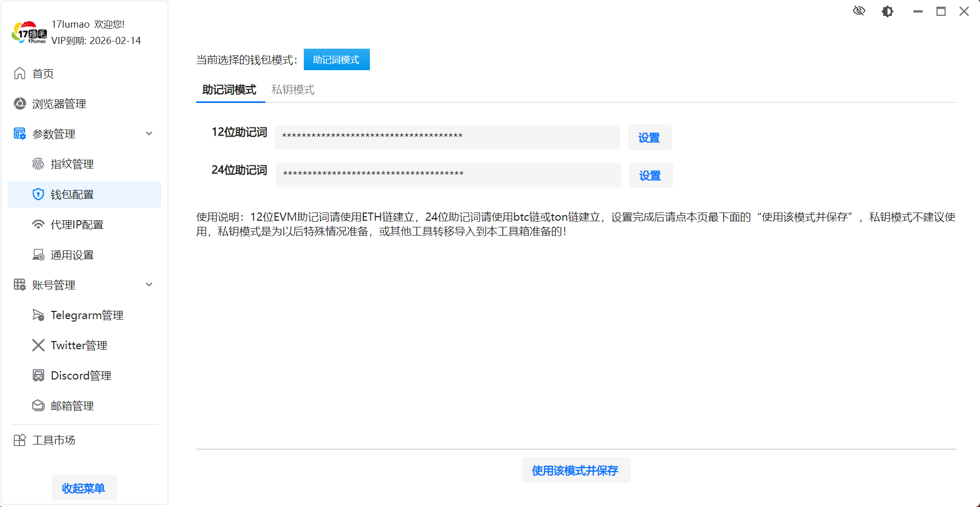
Task: Switch to the 私钥模式 tab
Action: click(x=293, y=90)
